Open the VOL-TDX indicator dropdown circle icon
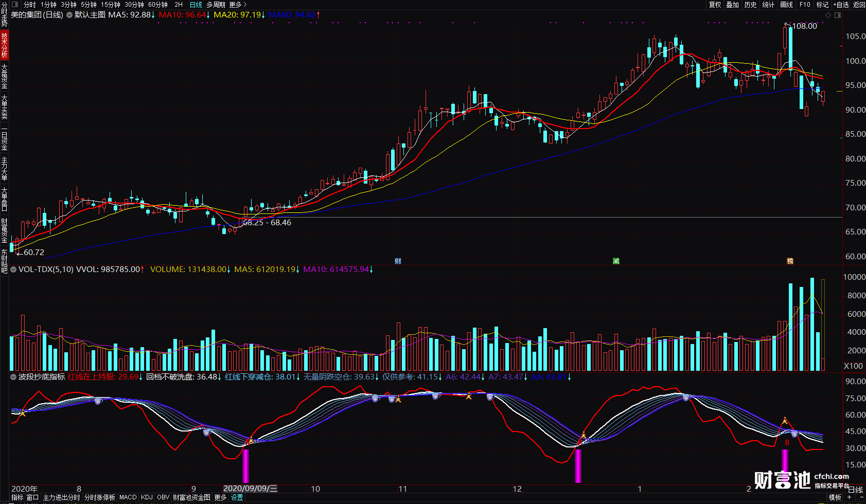Screen dimensions: 866x504 (13, 269)
